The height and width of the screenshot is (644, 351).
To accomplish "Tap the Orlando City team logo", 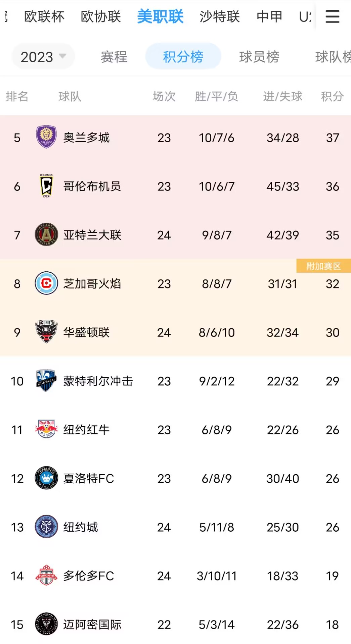I will click(46, 137).
